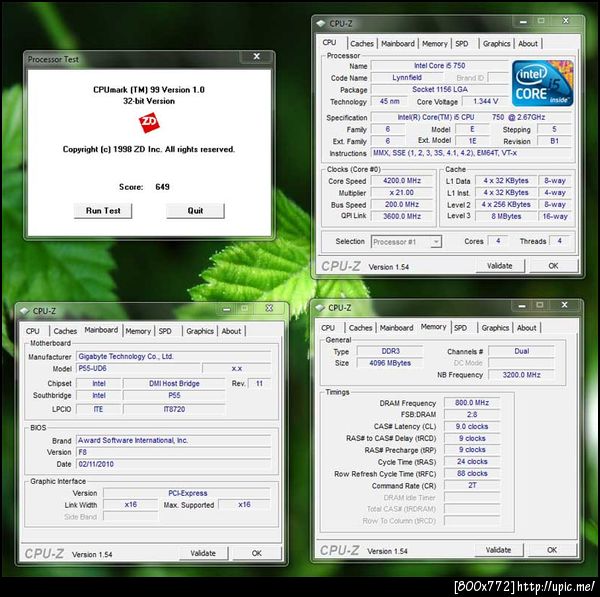Click the QPI Link 3600.0 MHz value
Viewport: 600px width, 597px height.
pos(402,216)
